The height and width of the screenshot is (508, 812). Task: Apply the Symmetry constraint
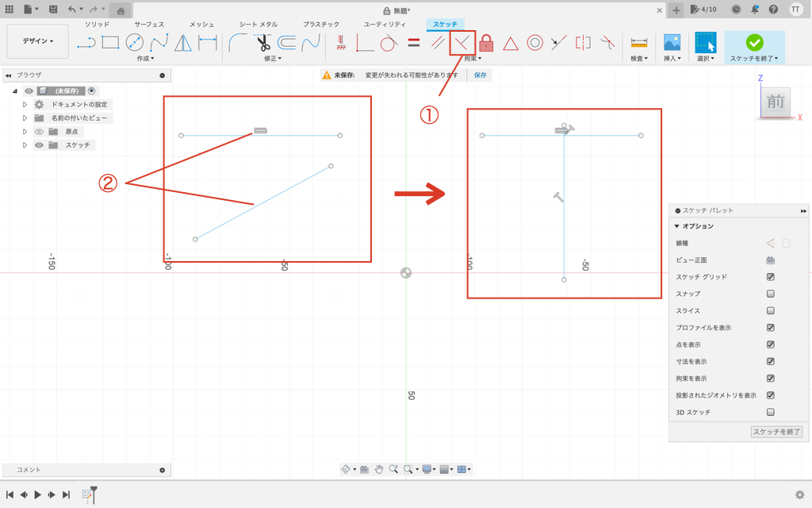click(583, 43)
